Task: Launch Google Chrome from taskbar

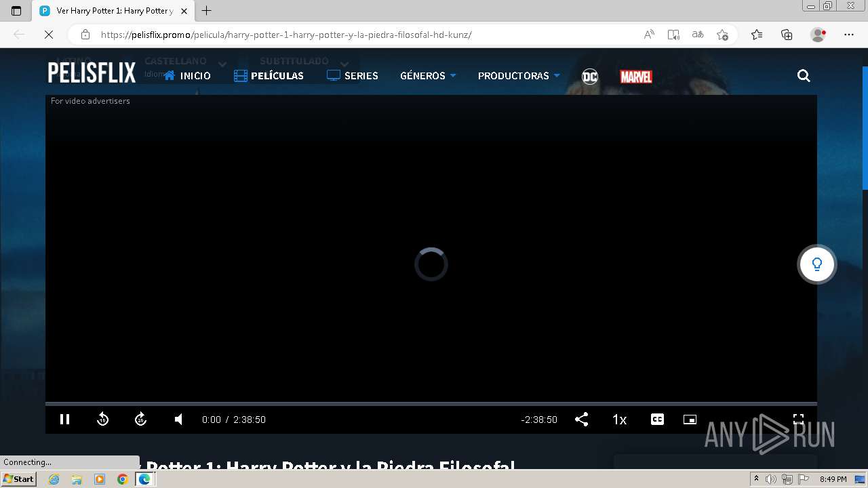Action: point(122,479)
